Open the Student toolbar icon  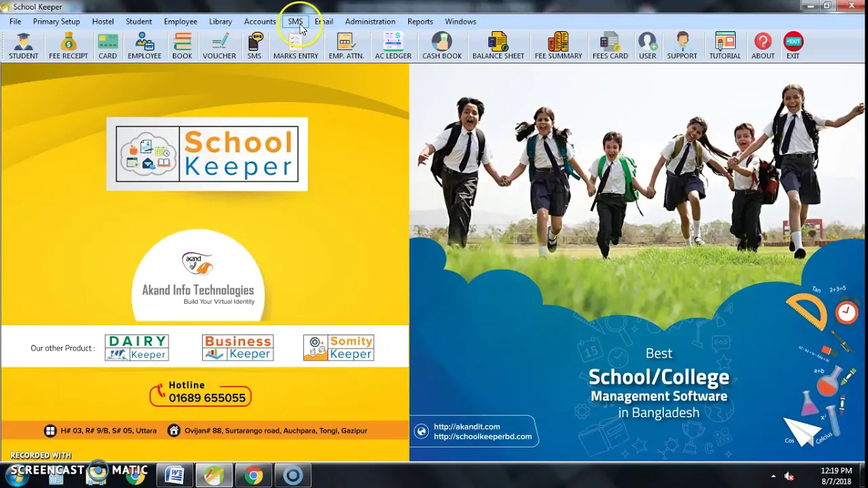(x=24, y=46)
